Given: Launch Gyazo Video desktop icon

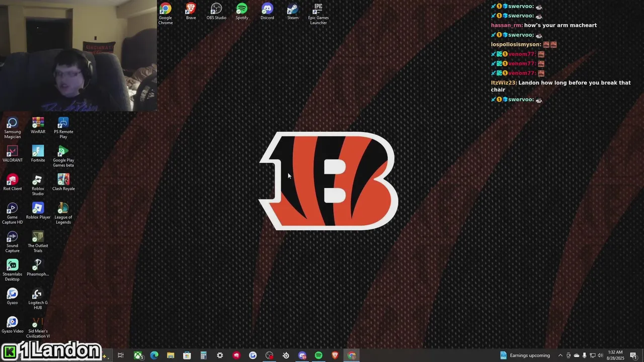Looking at the screenshot, I should click(x=13, y=325).
